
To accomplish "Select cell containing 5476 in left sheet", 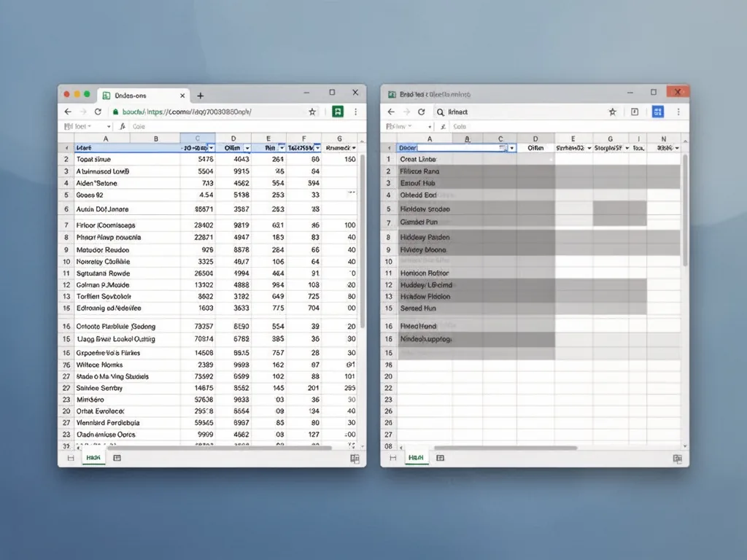I will click(x=198, y=159).
